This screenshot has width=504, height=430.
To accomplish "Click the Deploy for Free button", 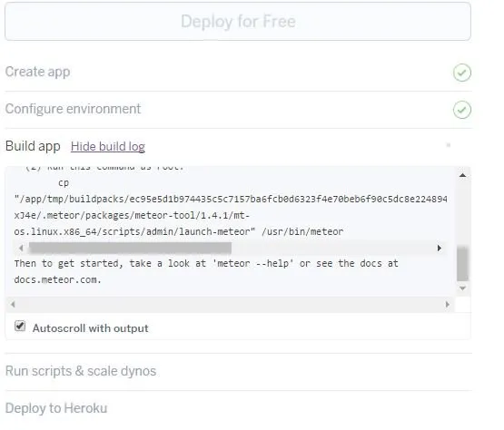I will pos(238,22).
